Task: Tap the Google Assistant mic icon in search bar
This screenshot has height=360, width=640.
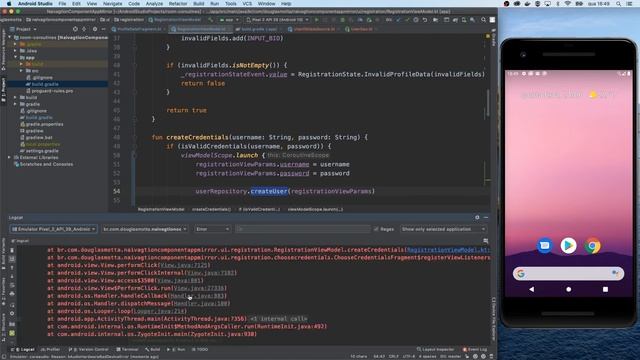Action: 615,273
